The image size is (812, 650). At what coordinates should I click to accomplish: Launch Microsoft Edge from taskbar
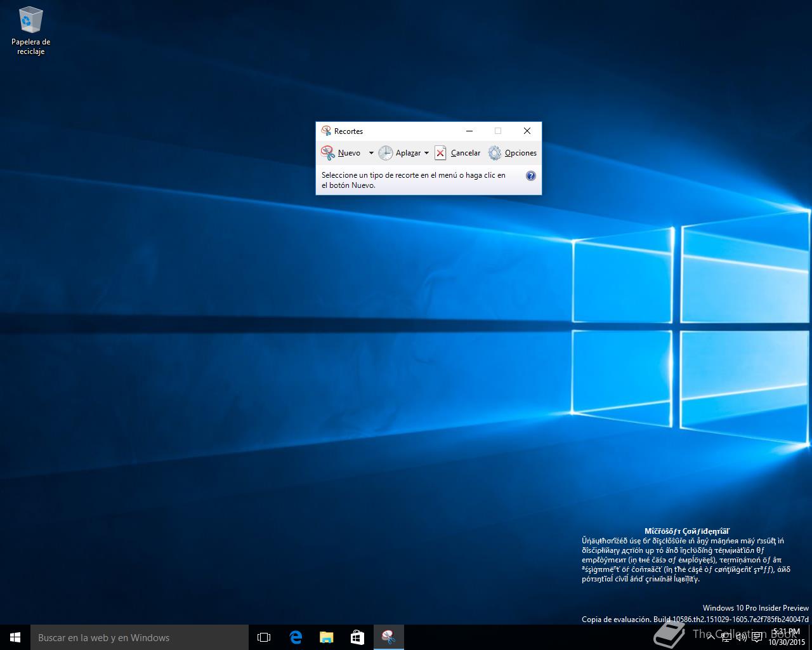(296, 637)
